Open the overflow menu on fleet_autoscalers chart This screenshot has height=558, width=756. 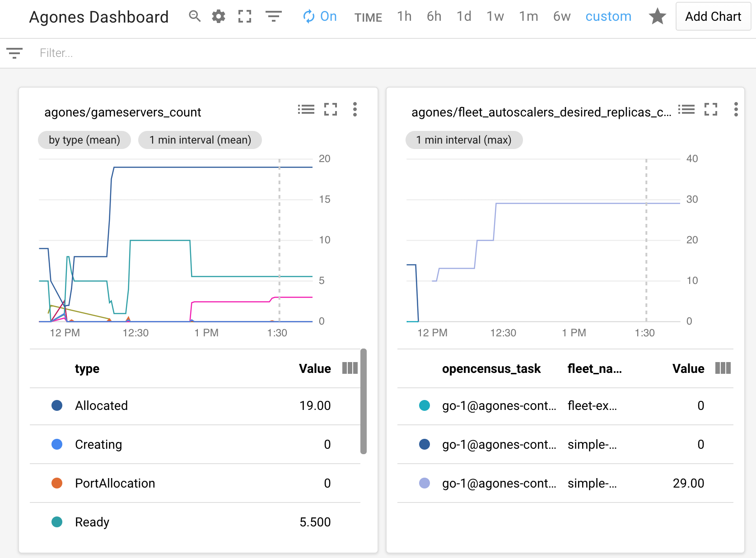[x=735, y=109]
